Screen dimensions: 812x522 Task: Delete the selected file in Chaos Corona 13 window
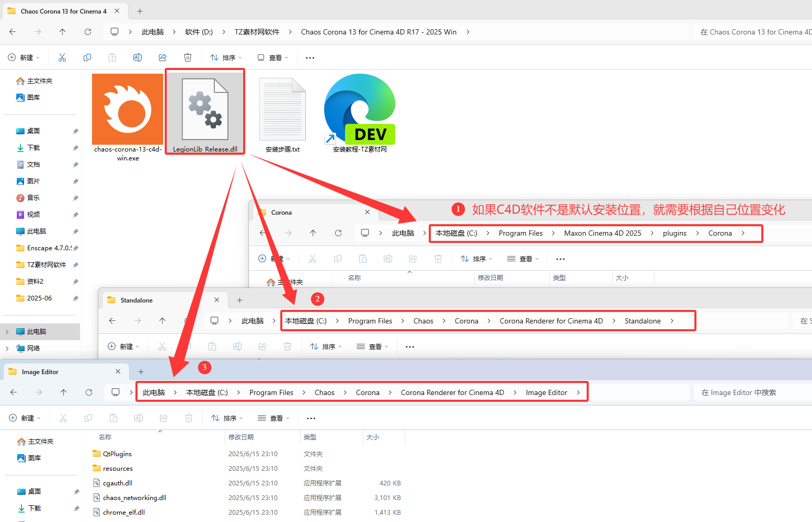click(188, 57)
